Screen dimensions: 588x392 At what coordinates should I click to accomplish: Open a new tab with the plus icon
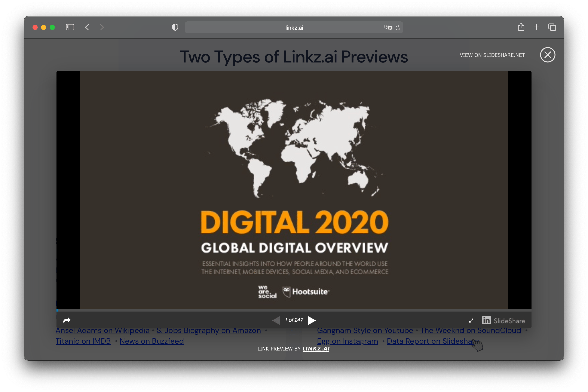[x=536, y=27]
